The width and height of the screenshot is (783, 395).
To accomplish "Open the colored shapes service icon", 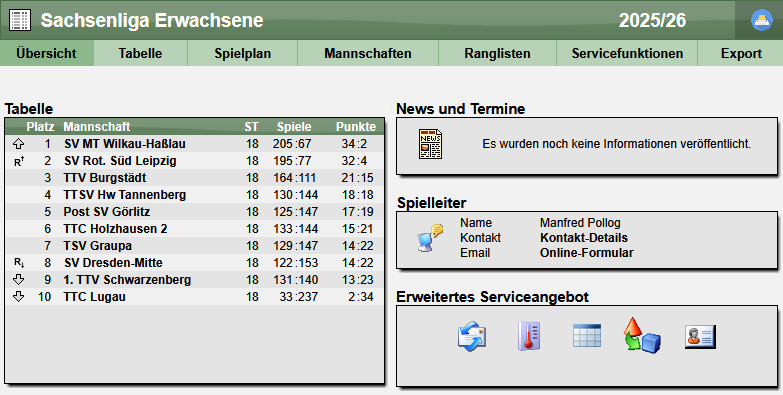I will point(642,335).
